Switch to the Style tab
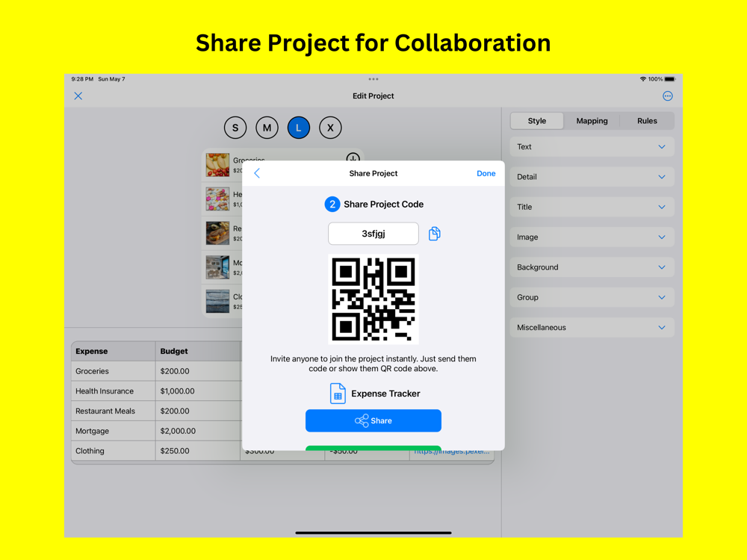The height and width of the screenshot is (560, 747). (537, 121)
